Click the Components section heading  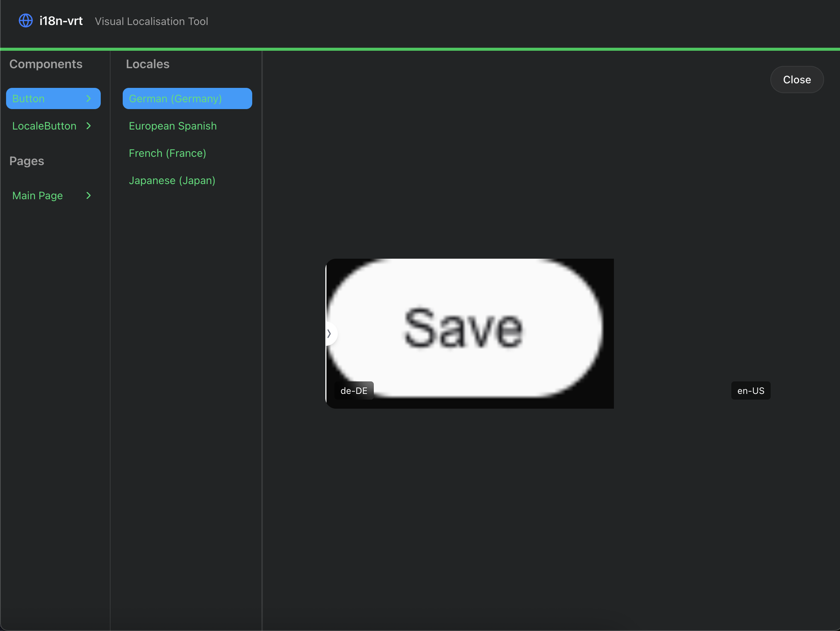pos(45,64)
